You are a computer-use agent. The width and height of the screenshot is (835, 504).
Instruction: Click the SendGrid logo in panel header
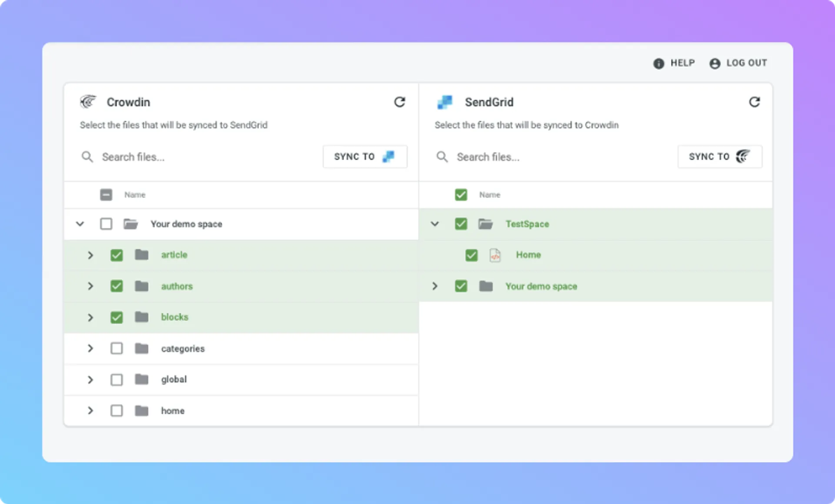coord(444,102)
